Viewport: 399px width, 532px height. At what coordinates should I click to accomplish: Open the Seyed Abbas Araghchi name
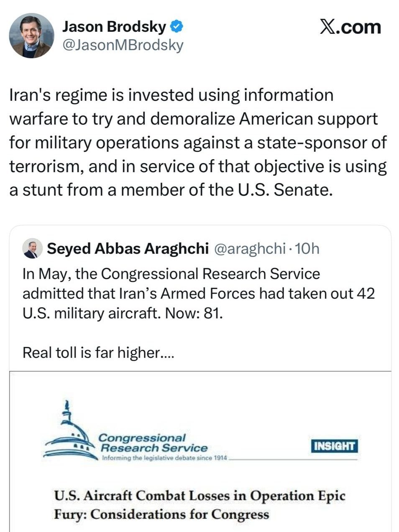point(128,249)
